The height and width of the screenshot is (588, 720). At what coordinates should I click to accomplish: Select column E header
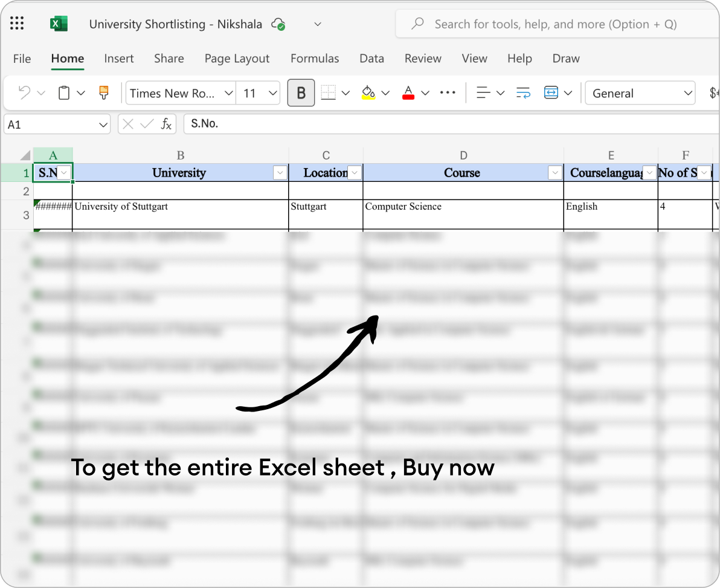(611, 155)
